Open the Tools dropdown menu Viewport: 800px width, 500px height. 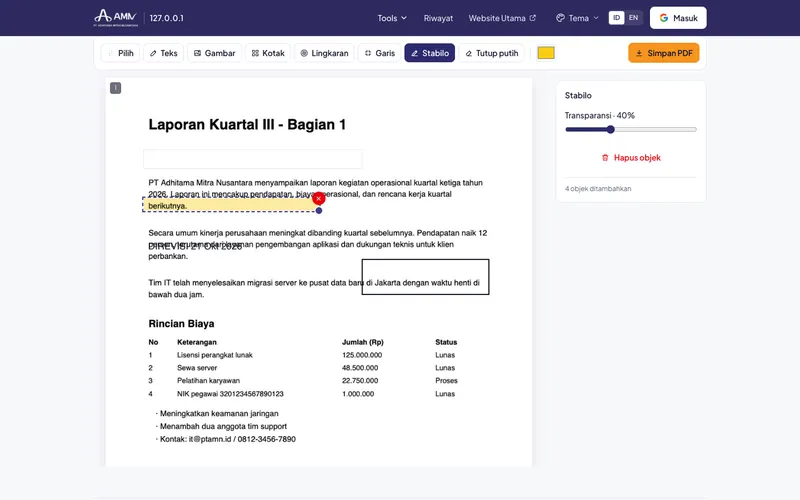[392, 18]
